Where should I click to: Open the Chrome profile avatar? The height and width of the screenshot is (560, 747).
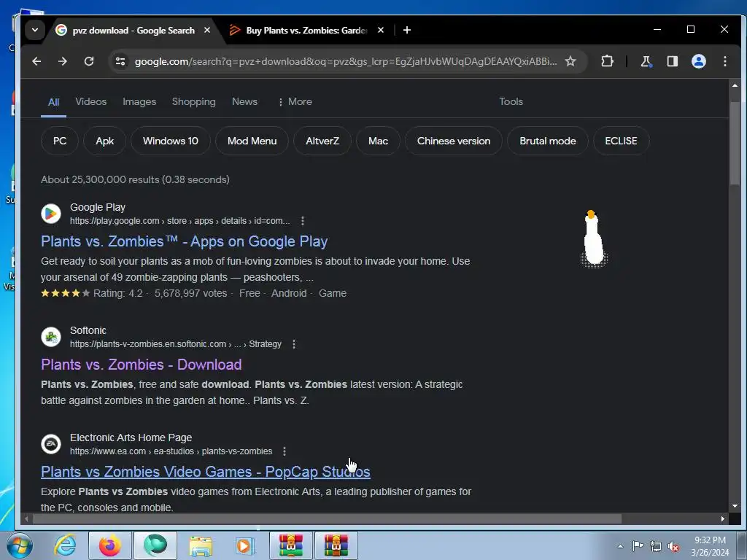tap(698, 61)
